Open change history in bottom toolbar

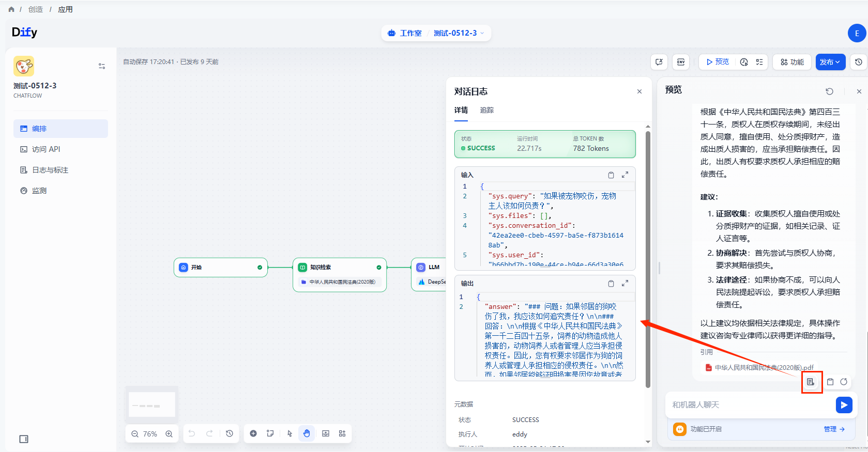230,434
